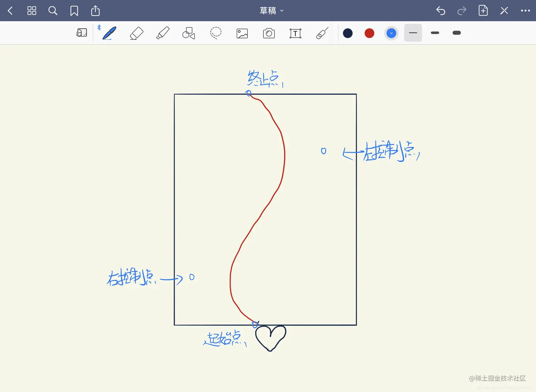Open the Shapes tool
The image size is (536, 392).
pos(189,33)
